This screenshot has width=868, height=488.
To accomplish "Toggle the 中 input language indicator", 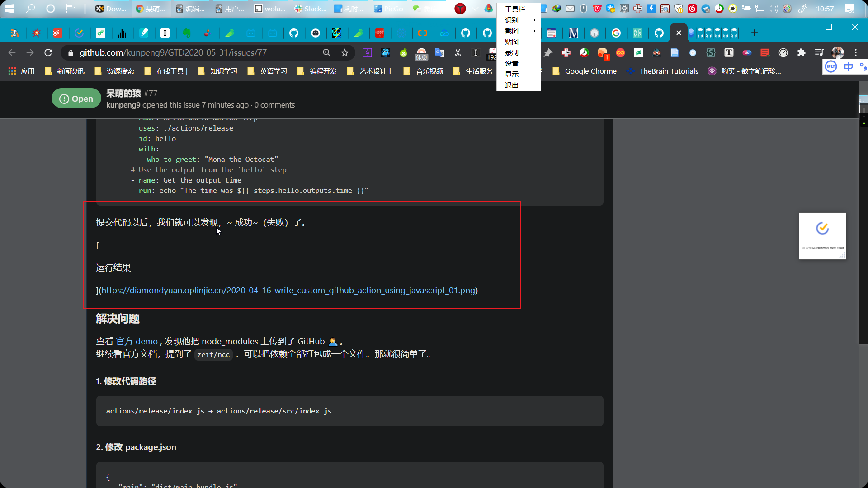I will click(849, 67).
